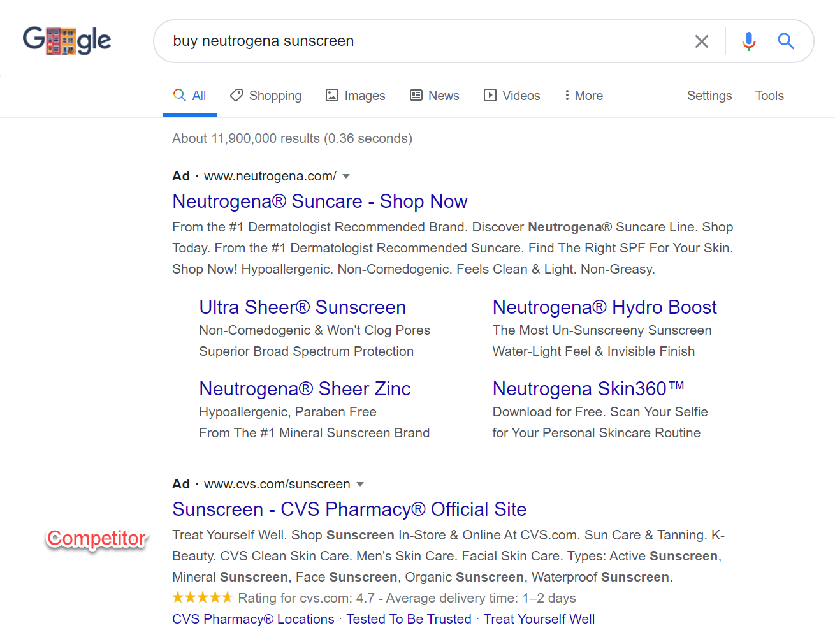This screenshot has width=835, height=644.
Task: Open Neutrogena Skin360 sitelink
Action: click(588, 389)
